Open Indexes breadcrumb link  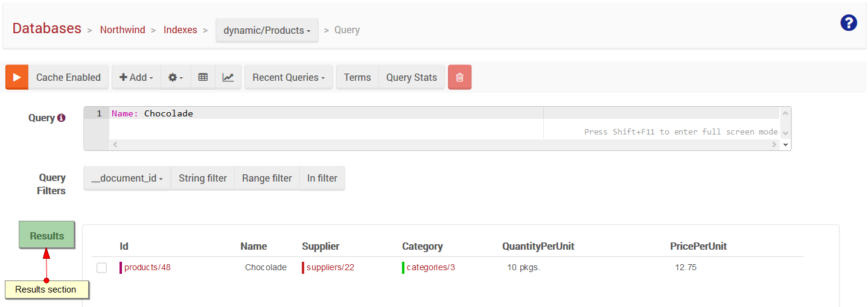[x=180, y=30]
